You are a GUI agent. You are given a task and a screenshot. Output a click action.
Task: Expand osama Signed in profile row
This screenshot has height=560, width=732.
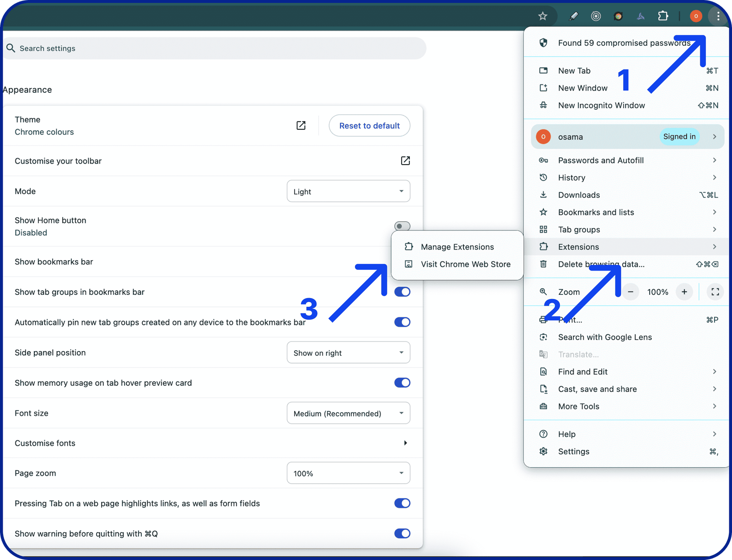click(x=627, y=137)
